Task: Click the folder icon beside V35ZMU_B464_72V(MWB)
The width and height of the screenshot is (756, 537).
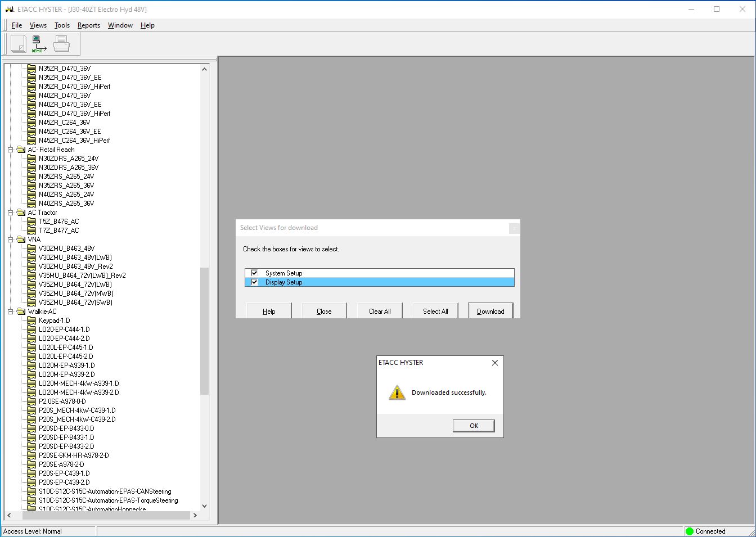Action: (32, 294)
